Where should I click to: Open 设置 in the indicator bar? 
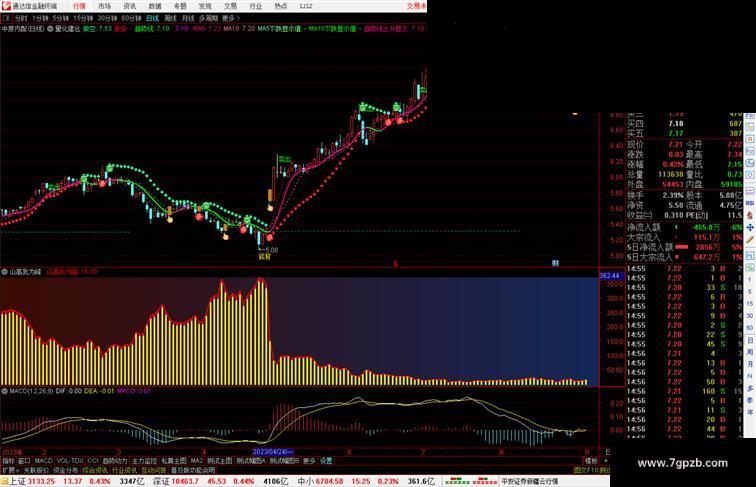(x=326, y=461)
